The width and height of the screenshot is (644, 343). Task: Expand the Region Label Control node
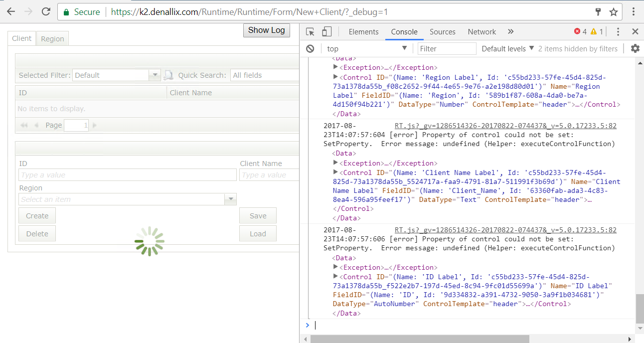tap(335, 77)
